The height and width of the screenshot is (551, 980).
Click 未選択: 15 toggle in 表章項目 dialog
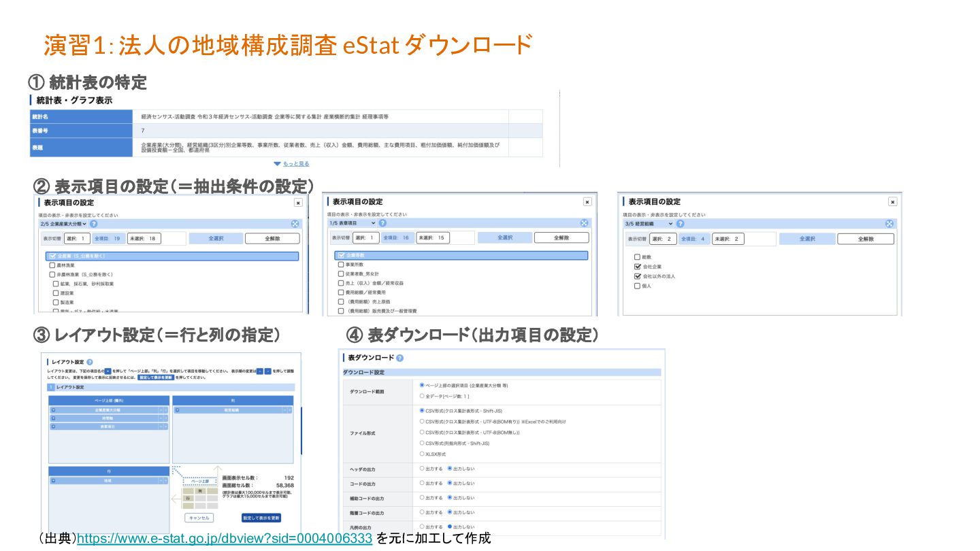pyautogui.click(x=432, y=238)
